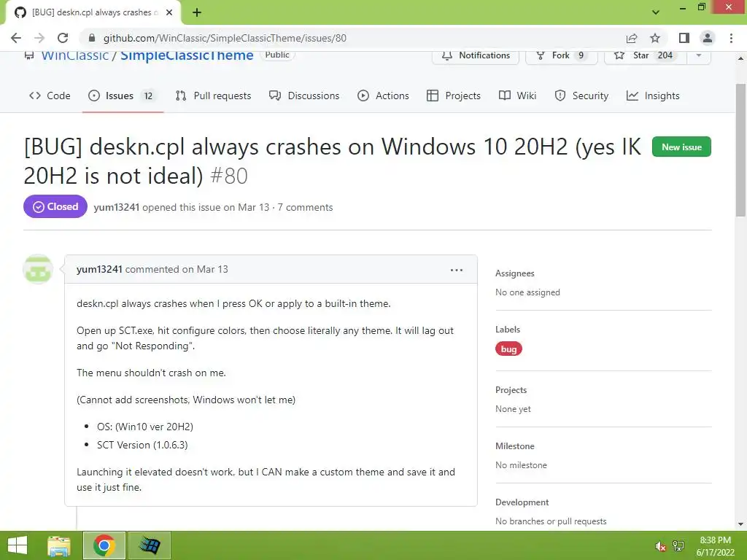This screenshot has height=560, width=747.
Task: Switch to the Code tab
Action: click(50, 96)
